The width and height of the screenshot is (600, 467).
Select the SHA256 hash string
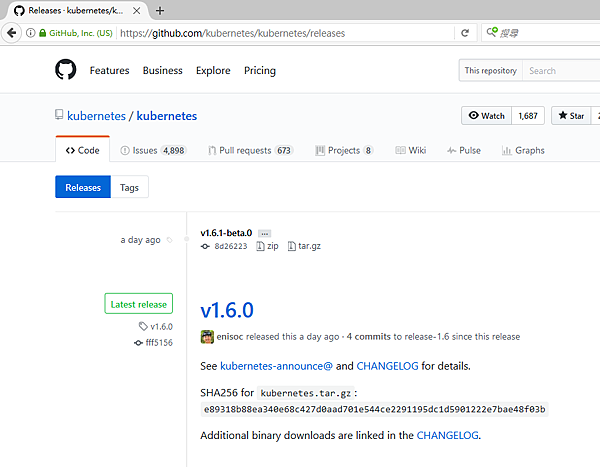click(374, 409)
